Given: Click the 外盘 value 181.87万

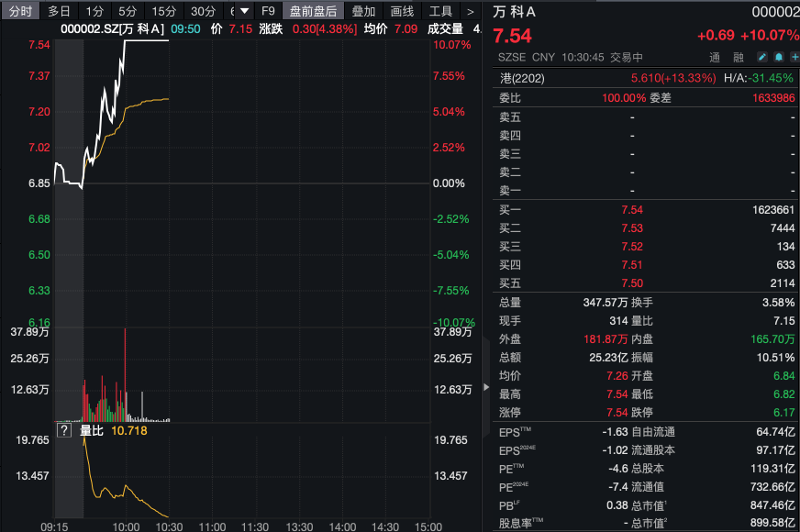Looking at the screenshot, I should click(606, 339).
